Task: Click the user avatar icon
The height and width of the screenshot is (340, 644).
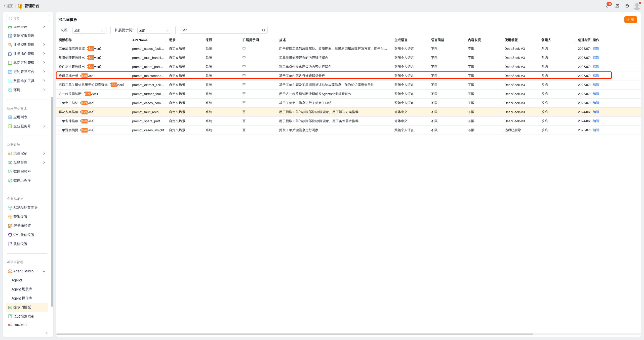Action: [637, 6]
